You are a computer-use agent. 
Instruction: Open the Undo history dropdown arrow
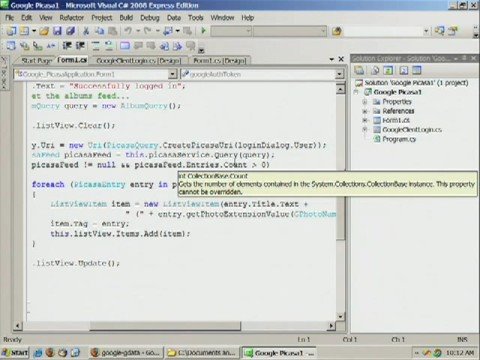point(138,31)
